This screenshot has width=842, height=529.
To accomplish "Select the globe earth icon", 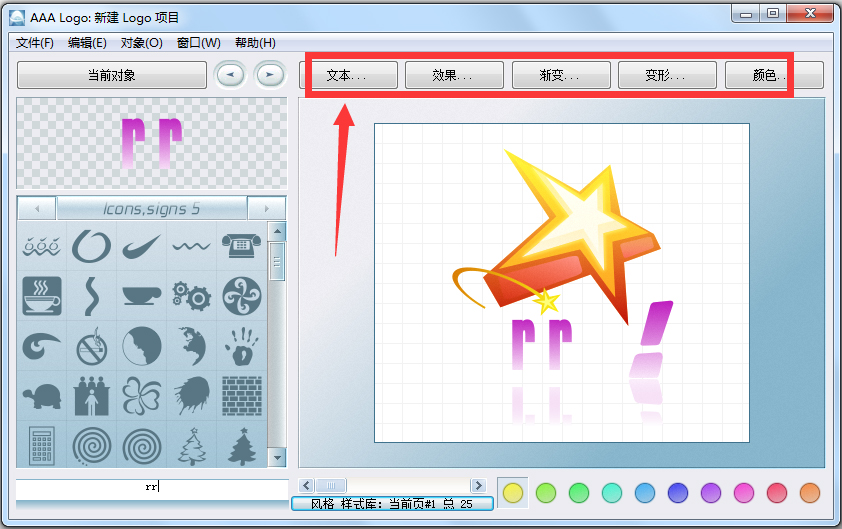I will coord(191,346).
